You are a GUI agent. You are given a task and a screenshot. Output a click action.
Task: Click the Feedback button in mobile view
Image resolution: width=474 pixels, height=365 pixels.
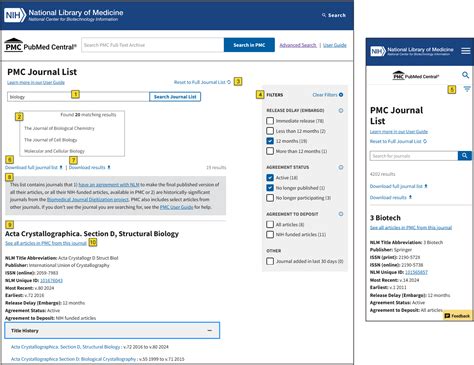(x=457, y=316)
